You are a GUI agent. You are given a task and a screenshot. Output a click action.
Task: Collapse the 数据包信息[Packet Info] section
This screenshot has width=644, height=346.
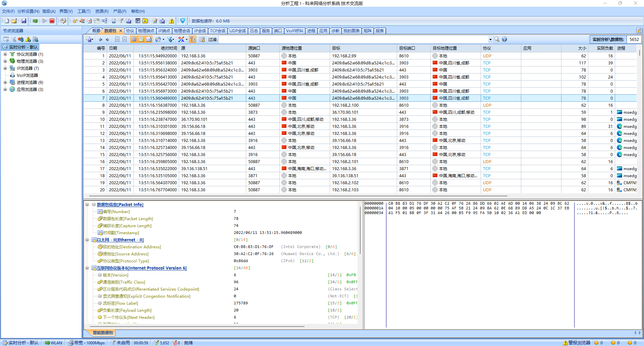(87, 204)
